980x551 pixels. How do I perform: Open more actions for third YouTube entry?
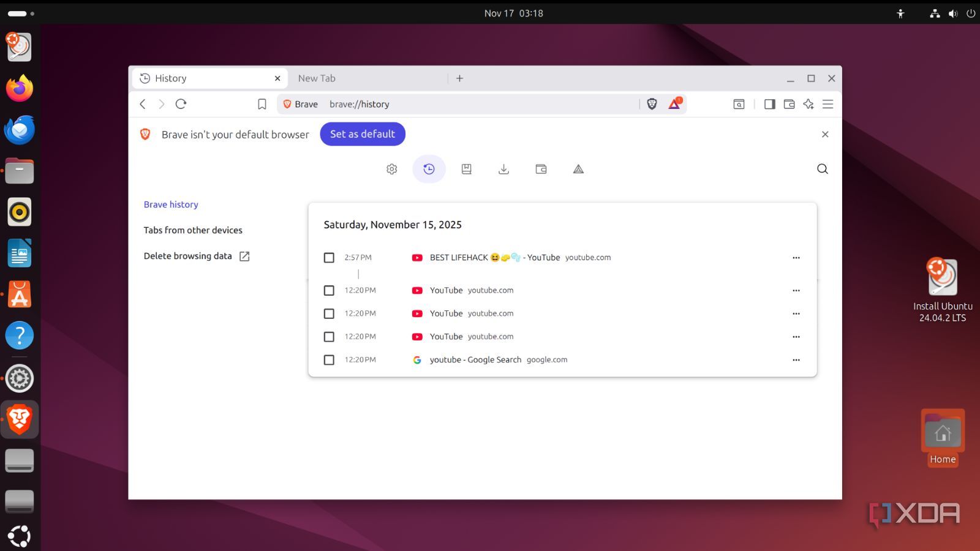point(796,337)
